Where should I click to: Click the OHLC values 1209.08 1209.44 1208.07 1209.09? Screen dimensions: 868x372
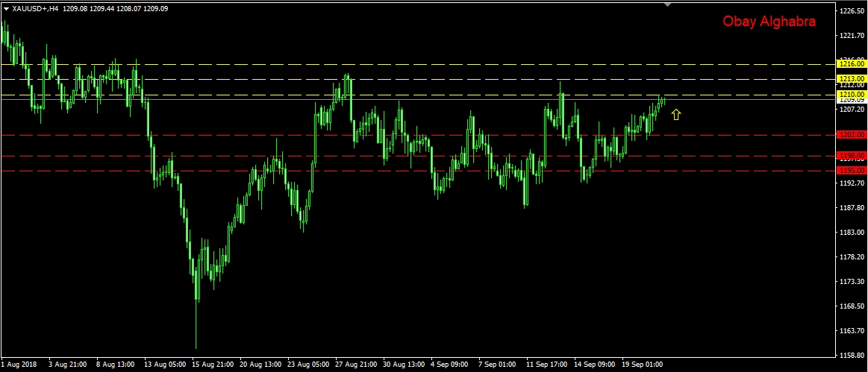[x=116, y=9]
